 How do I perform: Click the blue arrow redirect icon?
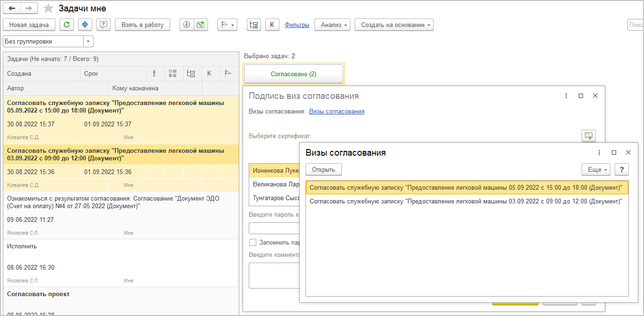coord(85,25)
